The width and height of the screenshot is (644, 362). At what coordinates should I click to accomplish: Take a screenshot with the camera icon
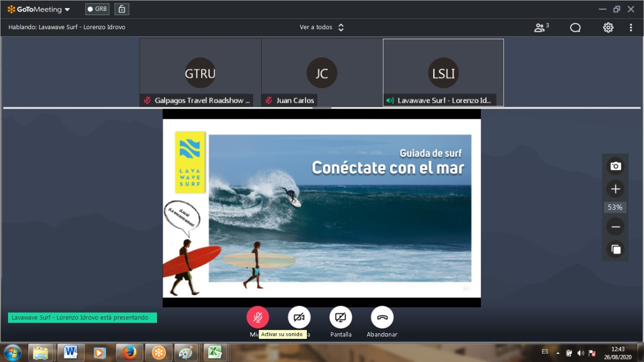[x=615, y=166]
